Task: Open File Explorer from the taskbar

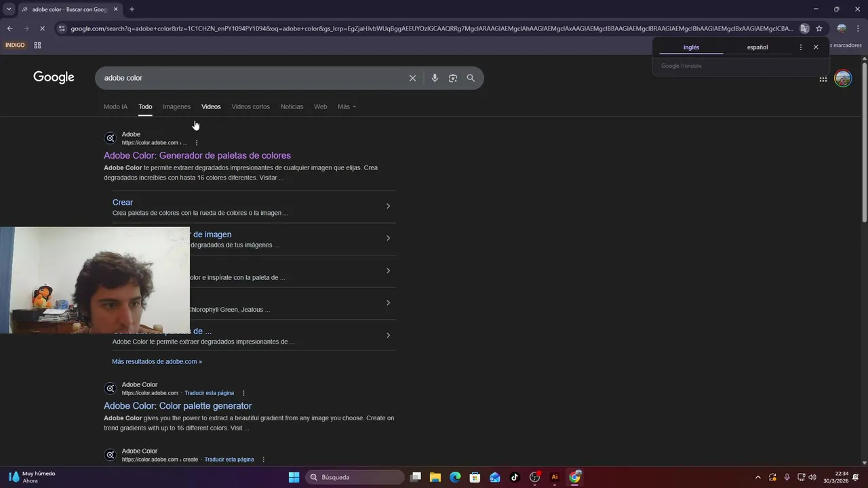Action: tap(435, 477)
